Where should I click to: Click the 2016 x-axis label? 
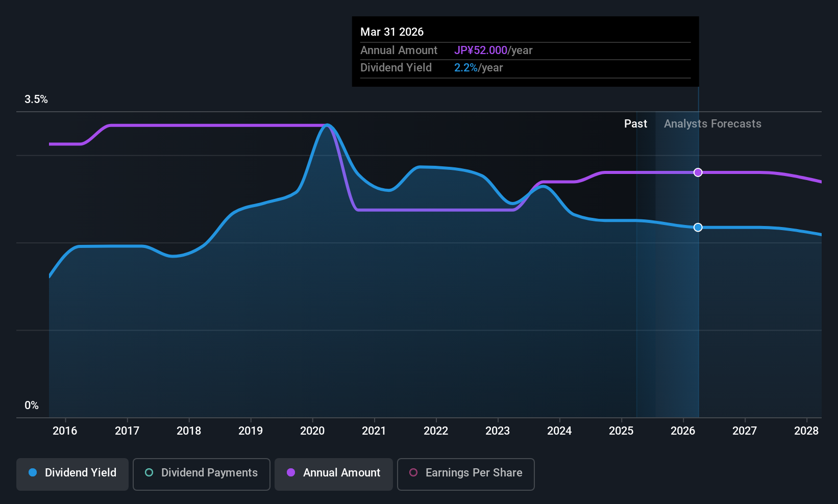point(65,431)
